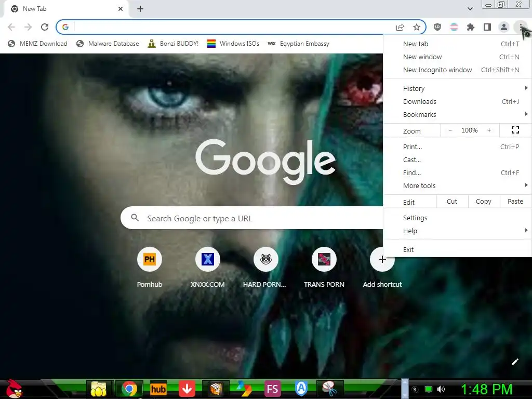
Task: Select New window menu item
Action: click(457, 57)
